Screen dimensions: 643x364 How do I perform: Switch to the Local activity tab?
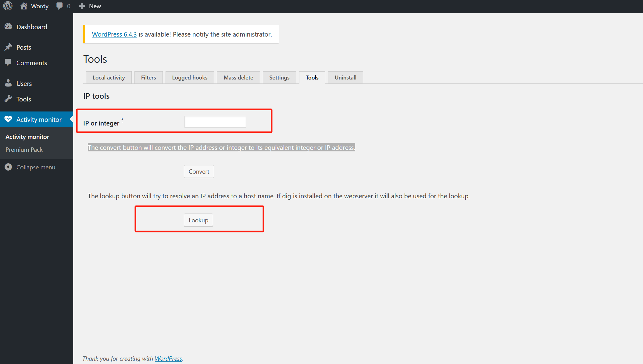[x=109, y=78]
